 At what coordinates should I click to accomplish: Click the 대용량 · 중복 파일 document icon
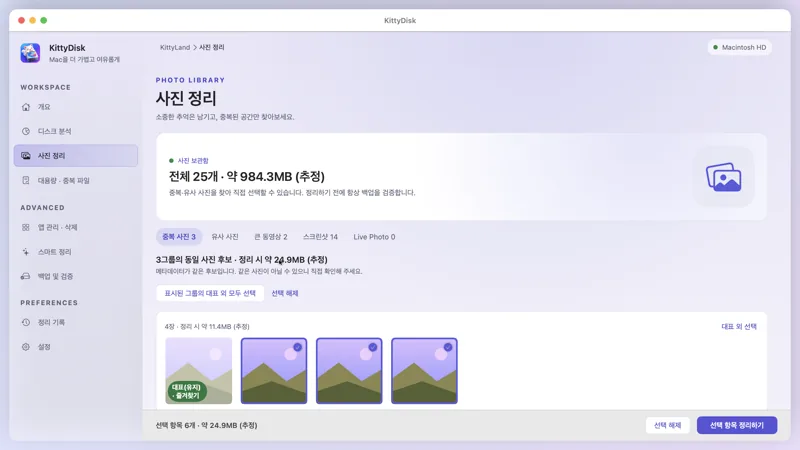point(26,180)
